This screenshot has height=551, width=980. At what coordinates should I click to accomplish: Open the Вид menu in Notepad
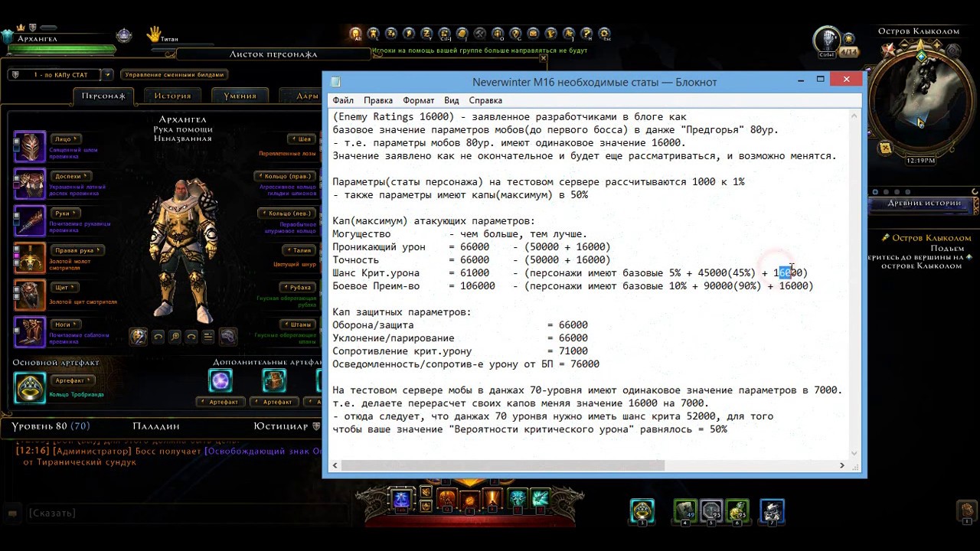point(452,100)
